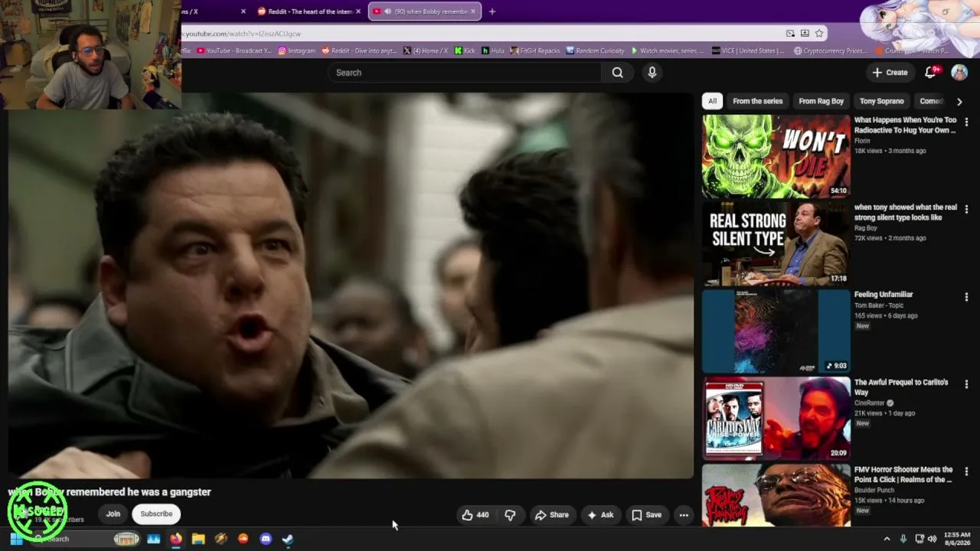Dislike the video with thumbs-down
Image resolution: width=980 pixels, height=551 pixels.
click(x=510, y=515)
